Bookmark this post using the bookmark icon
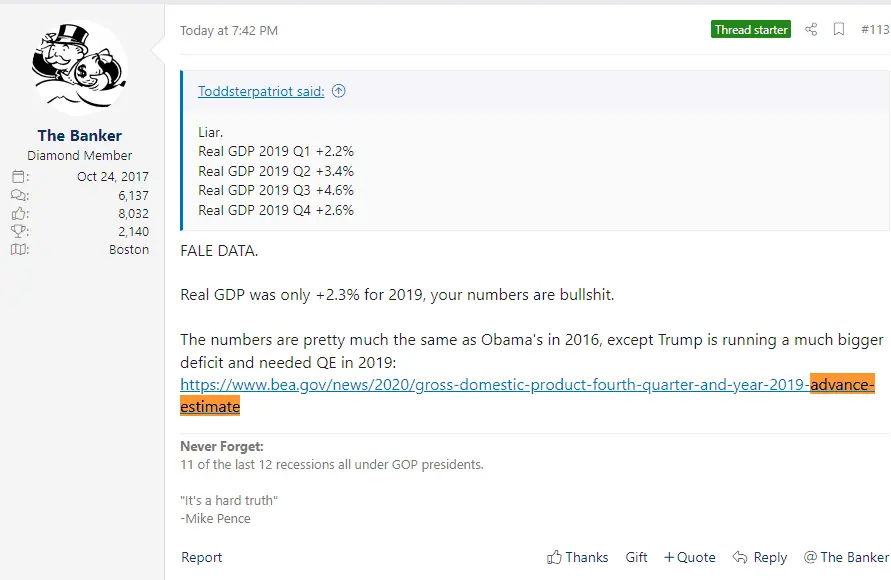Viewport: 891px width, 580px height. pos(839,30)
